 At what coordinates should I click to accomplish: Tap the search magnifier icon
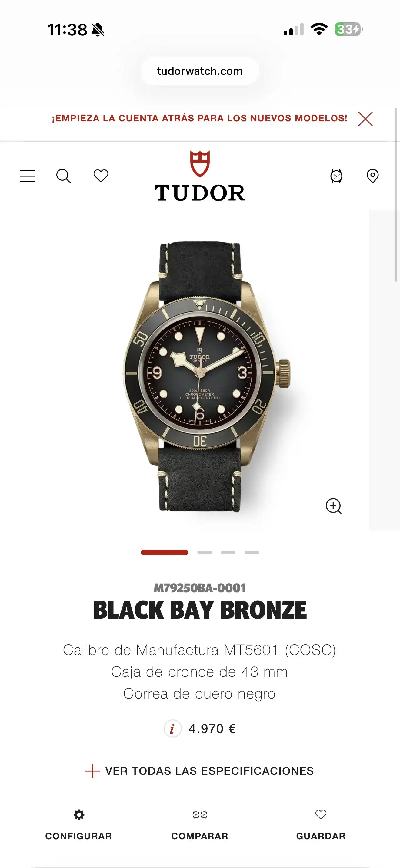63,176
